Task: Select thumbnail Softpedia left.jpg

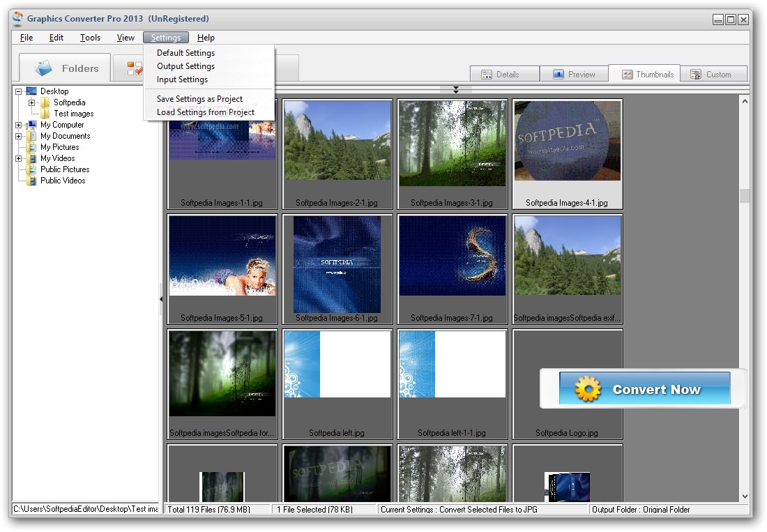Action: pos(337,384)
